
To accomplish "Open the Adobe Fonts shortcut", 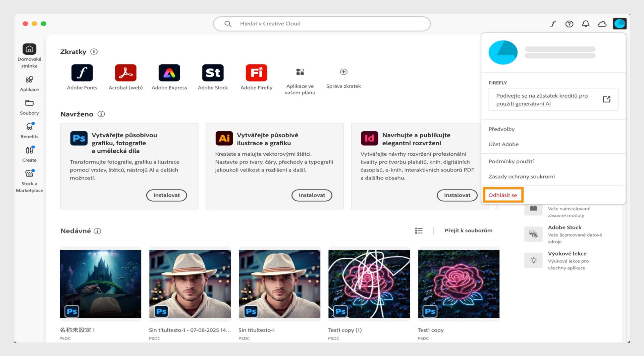I will 82,72.
